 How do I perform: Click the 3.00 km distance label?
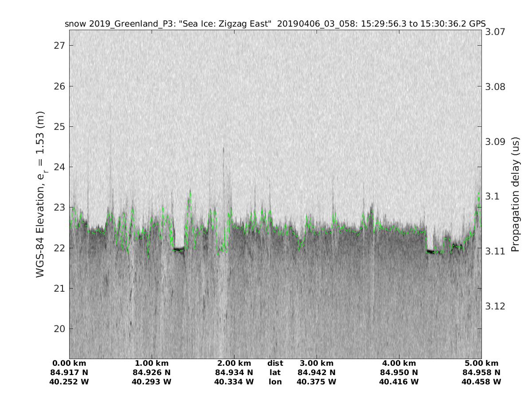tap(317, 363)
